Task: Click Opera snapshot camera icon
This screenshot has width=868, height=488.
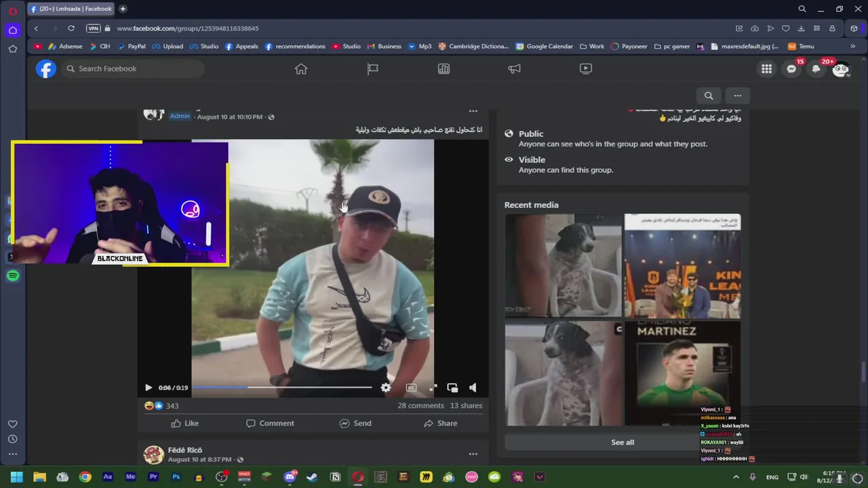Action: pos(755,28)
